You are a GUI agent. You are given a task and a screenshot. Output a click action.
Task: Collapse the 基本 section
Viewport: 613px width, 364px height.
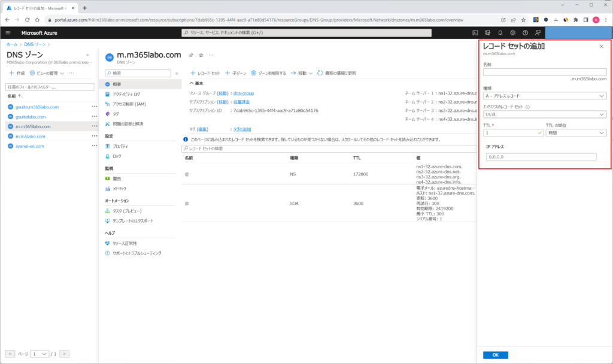click(196, 83)
